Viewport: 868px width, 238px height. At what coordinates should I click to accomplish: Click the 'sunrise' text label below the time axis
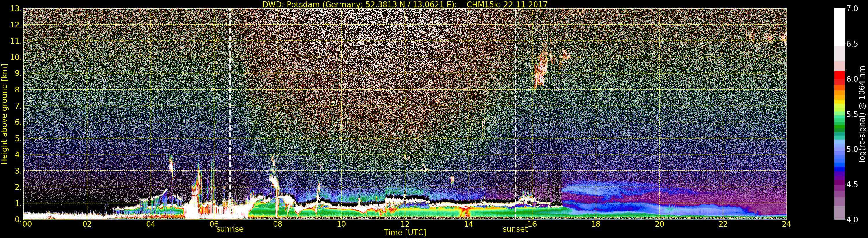[230, 229]
